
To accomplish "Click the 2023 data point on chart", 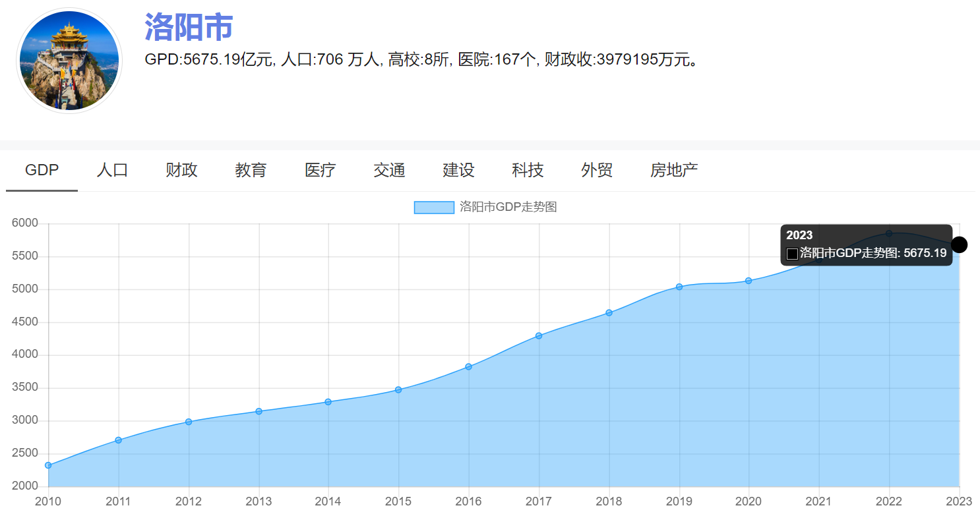I will 959,244.
